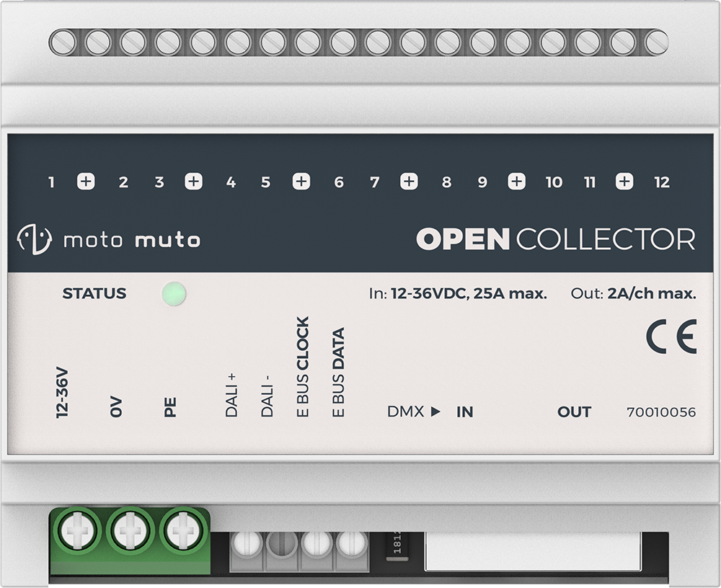Click the channel number 9 label
This screenshot has height=588, width=721.
tap(482, 182)
